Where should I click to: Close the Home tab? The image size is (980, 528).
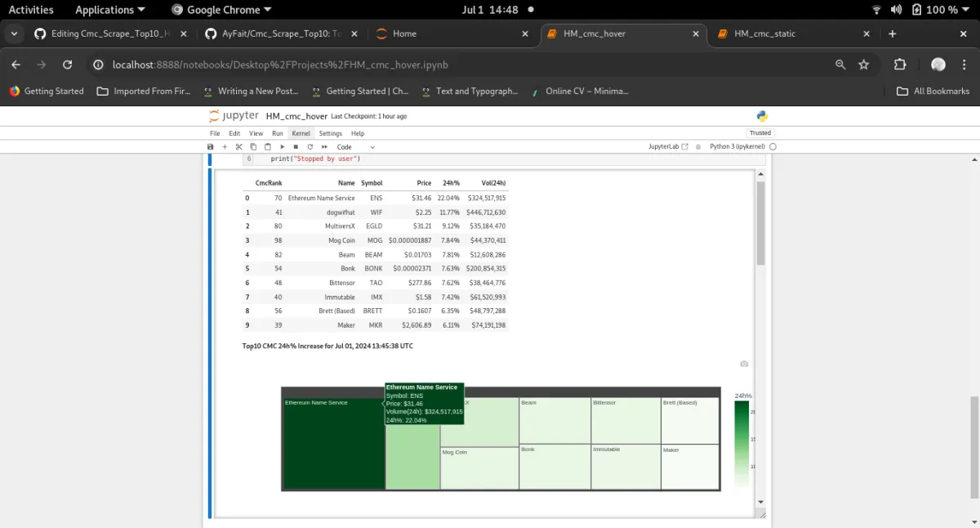click(525, 34)
